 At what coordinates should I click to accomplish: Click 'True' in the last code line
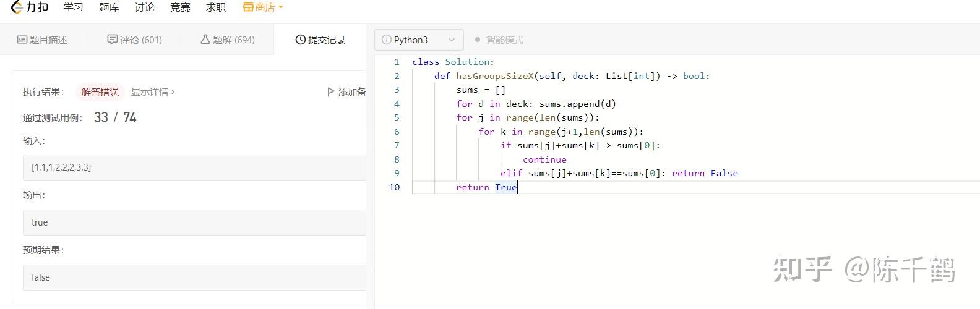coord(505,187)
